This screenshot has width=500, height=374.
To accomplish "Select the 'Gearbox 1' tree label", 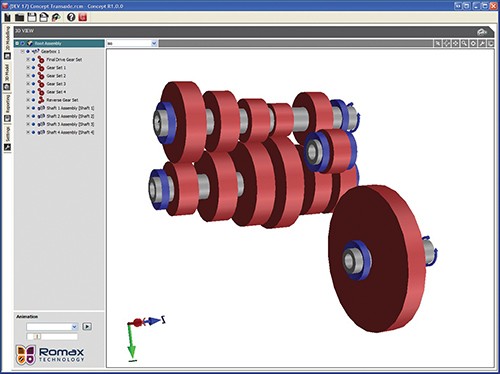I will coord(51,51).
